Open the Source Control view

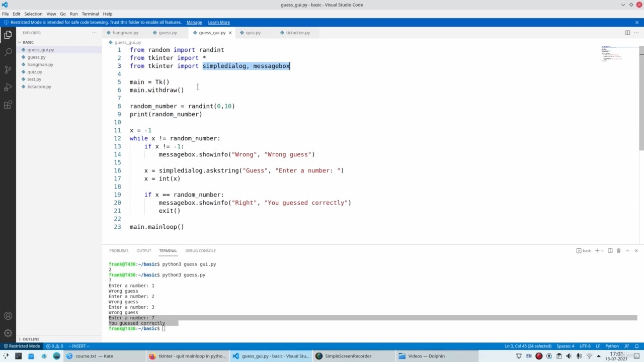8,69
